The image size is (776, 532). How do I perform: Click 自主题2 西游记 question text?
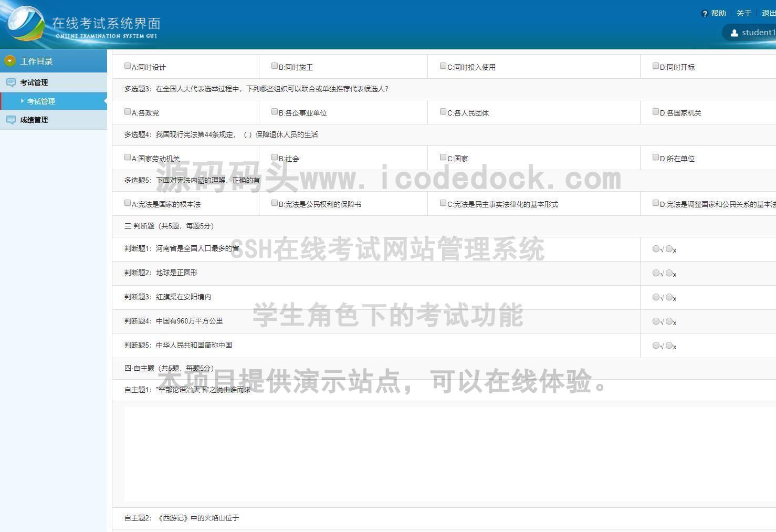coord(182,518)
